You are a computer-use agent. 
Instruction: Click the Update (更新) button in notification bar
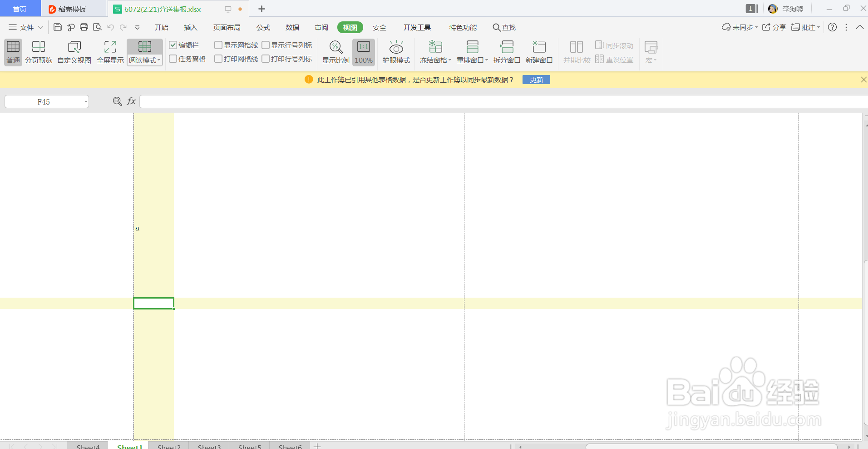[x=536, y=80]
